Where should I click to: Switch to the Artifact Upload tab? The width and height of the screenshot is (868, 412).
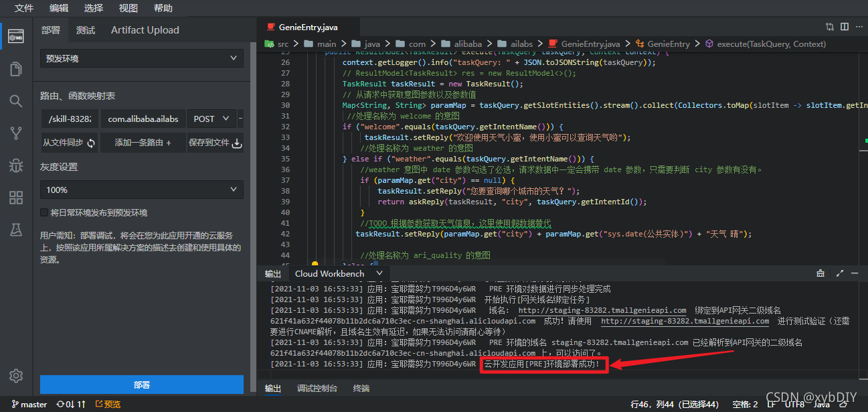coord(145,30)
